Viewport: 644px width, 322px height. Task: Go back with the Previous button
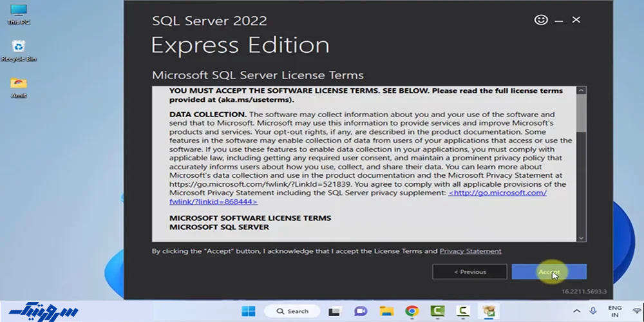click(470, 272)
